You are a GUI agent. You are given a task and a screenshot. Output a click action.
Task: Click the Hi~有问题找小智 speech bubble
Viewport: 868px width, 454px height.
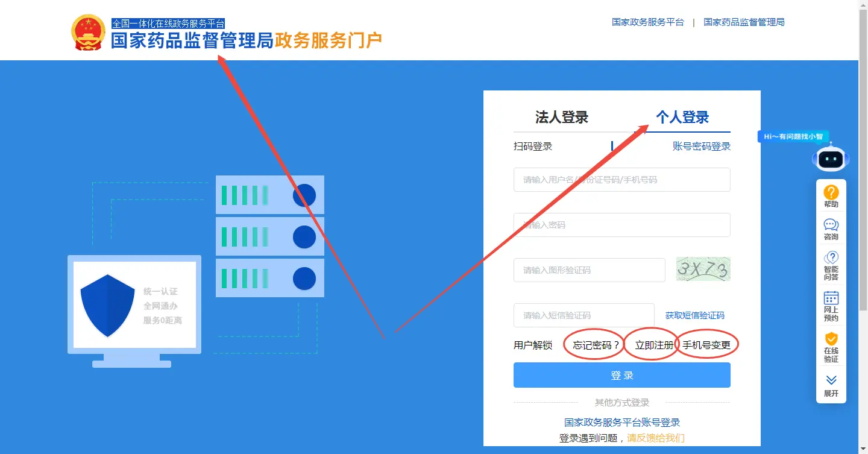pyautogui.click(x=793, y=136)
